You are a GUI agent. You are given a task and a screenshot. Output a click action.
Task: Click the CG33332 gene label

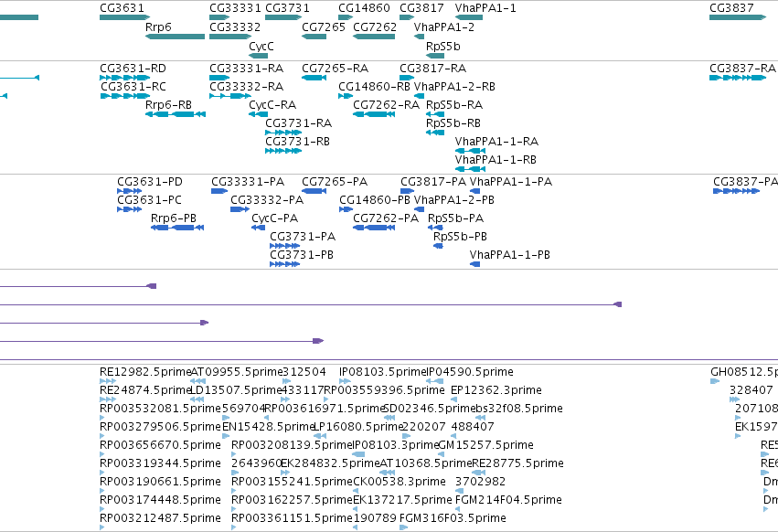pyautogui.click(x=235, y=27)
